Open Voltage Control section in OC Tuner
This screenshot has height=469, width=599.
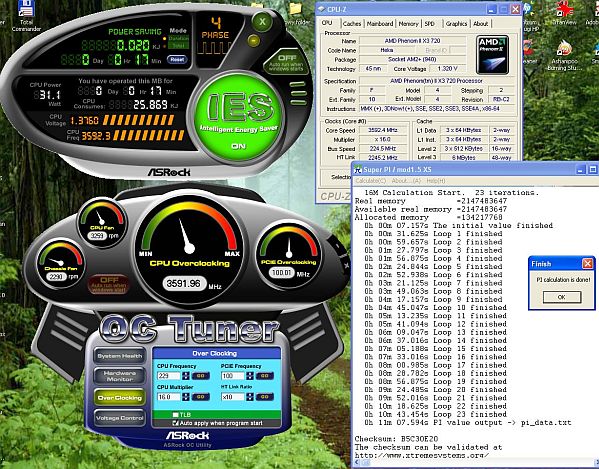pos(120,418)
